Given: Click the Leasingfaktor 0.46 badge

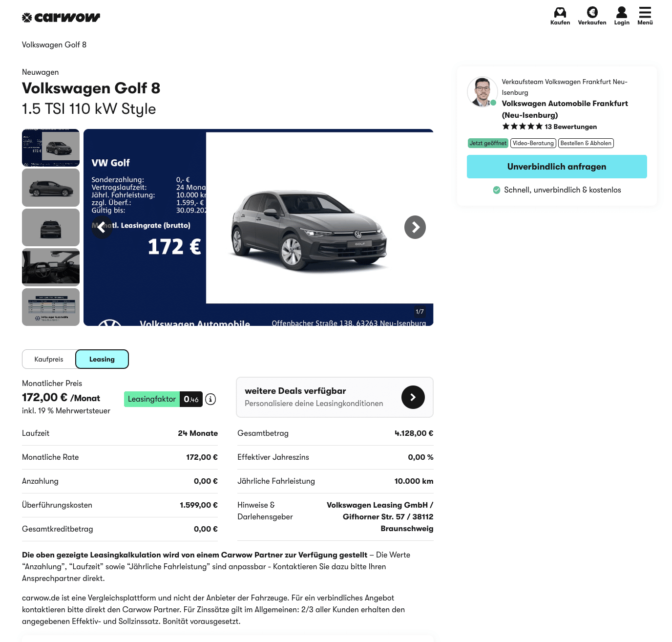Looking at the screenshot, I should [x=163, y=399].
